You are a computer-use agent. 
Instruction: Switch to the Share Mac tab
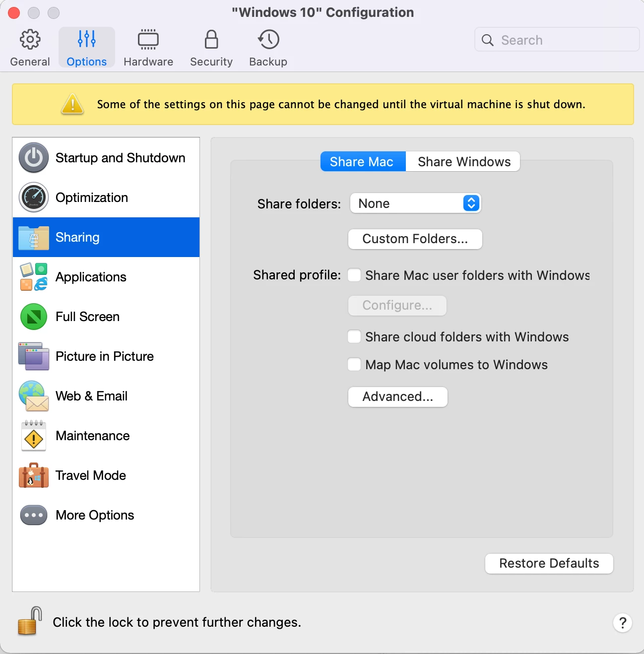[363, 162]
